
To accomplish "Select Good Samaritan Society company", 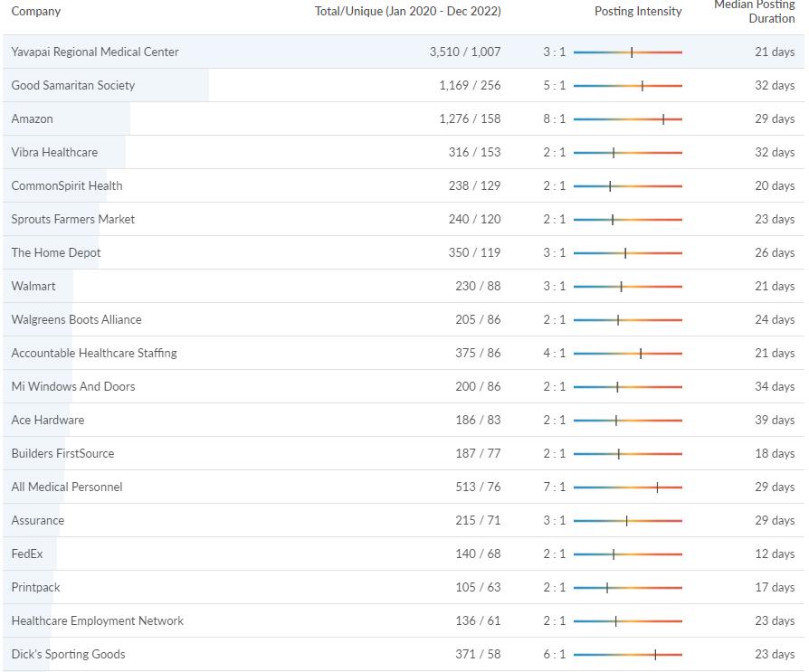I will (73, 85).
